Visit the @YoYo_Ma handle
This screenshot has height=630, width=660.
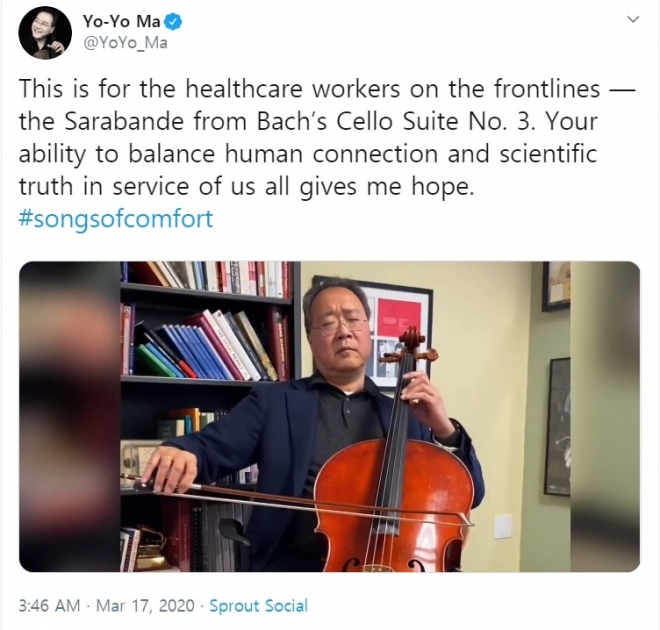(x=125, y=43)
